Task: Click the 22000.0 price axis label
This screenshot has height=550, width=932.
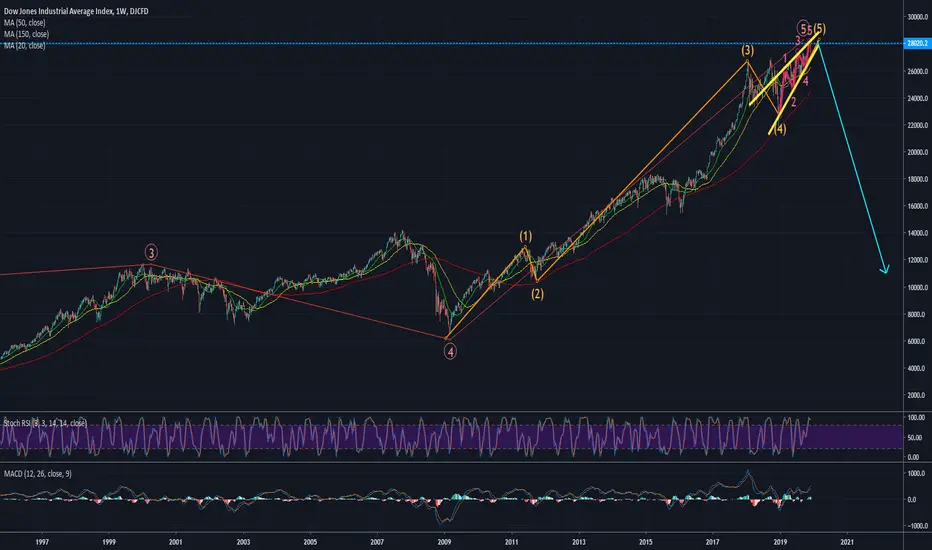Action: pyautogui.click(x=917, y=125)
